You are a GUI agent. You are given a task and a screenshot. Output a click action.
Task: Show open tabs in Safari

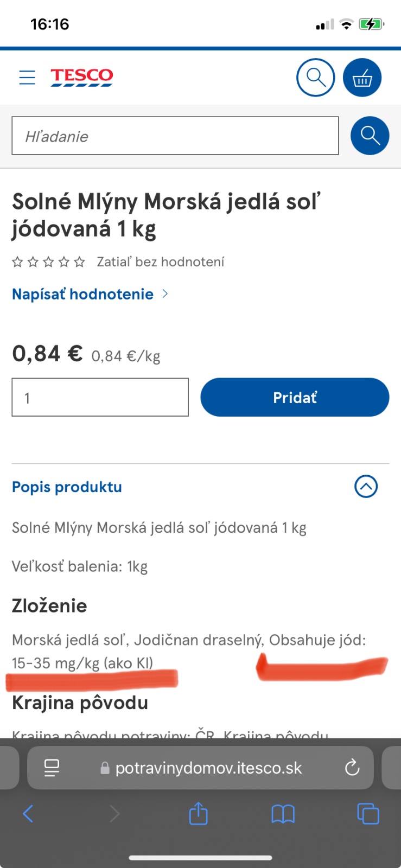368,814
